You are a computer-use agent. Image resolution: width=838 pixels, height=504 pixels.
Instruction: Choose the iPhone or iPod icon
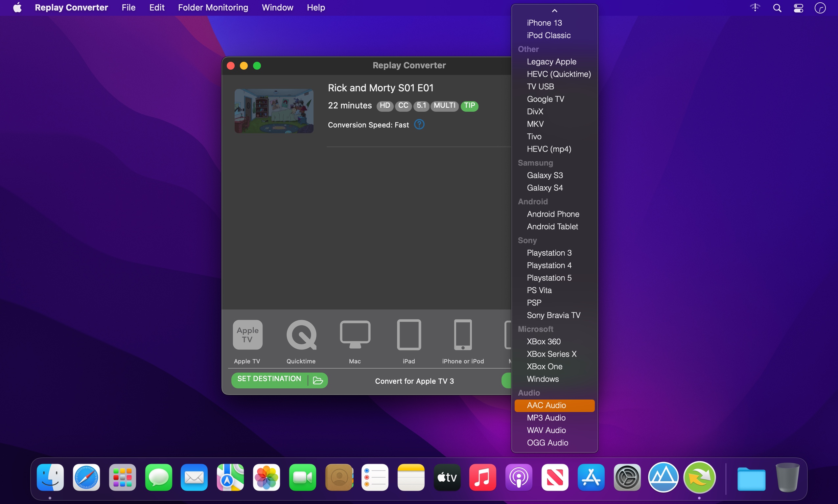point(463,334)
